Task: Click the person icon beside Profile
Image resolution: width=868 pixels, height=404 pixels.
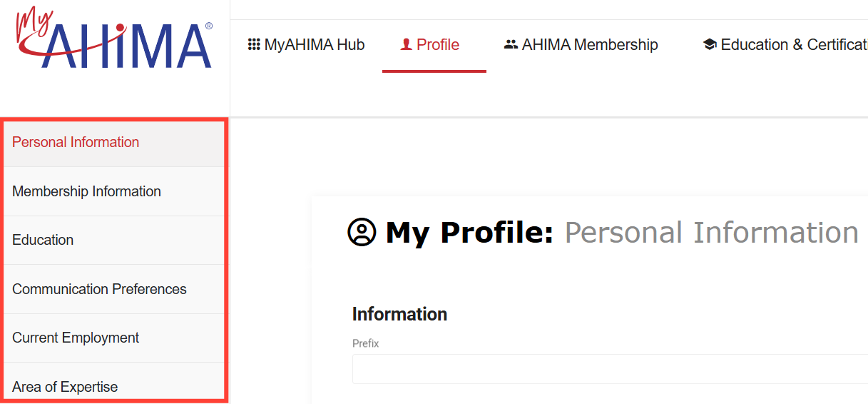Action: click(x=407, y=45)
